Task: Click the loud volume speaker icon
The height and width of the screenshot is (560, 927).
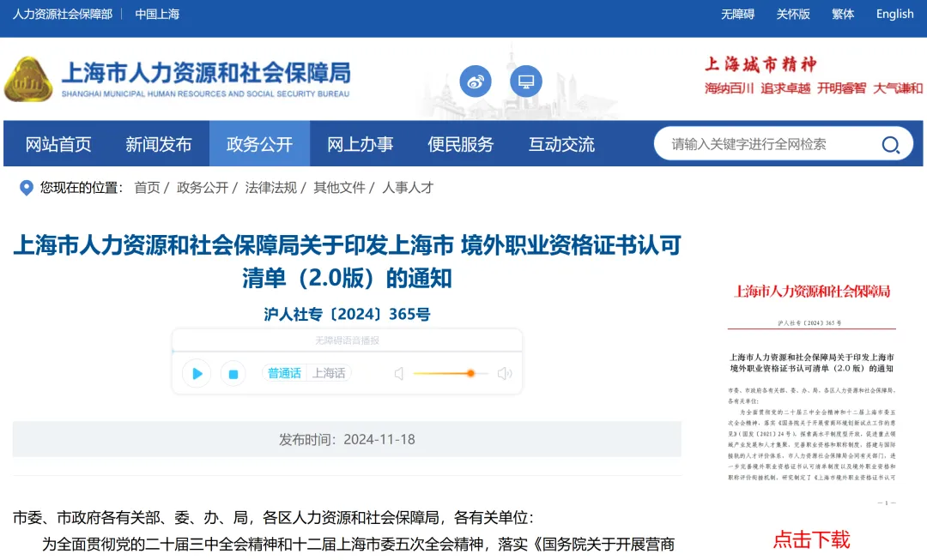Action: 505,373
